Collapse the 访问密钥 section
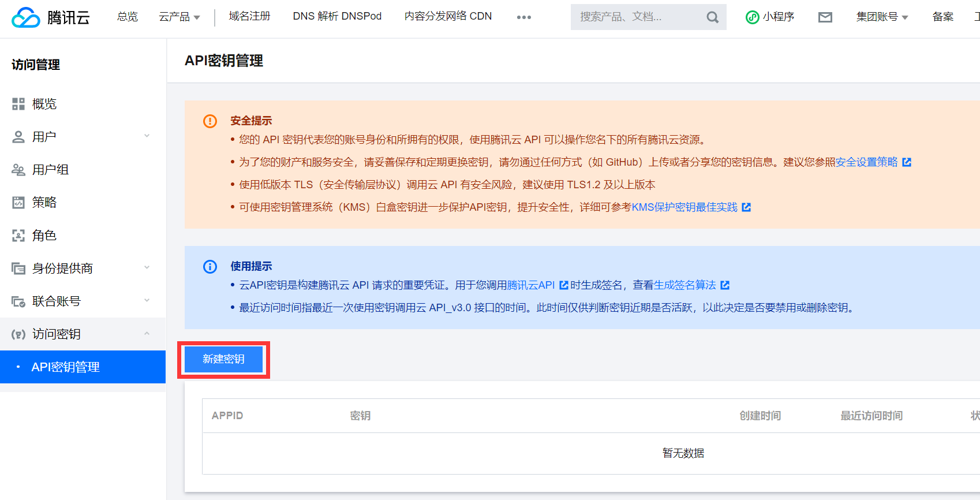 tap(147, 334)
